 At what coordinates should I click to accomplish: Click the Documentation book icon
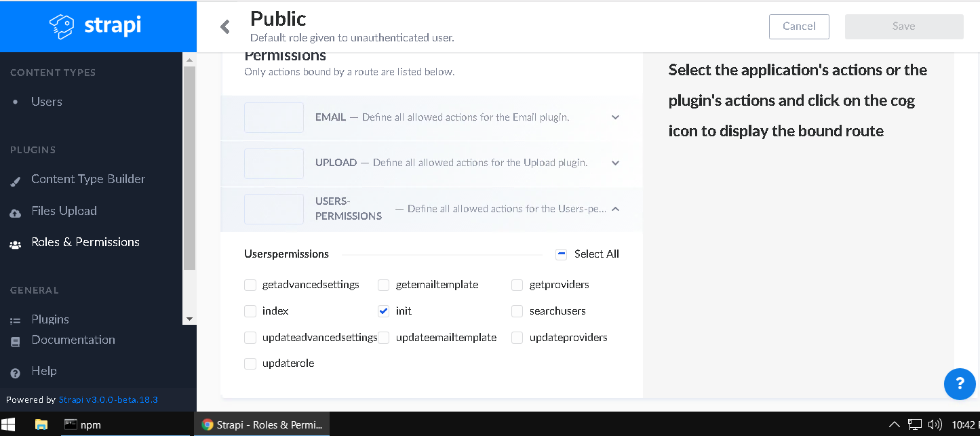point(14,340)
